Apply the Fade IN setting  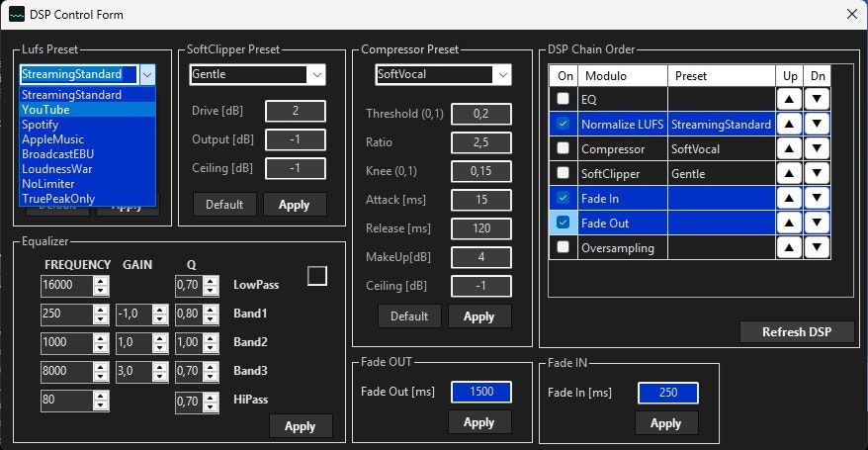pos(666,423)
